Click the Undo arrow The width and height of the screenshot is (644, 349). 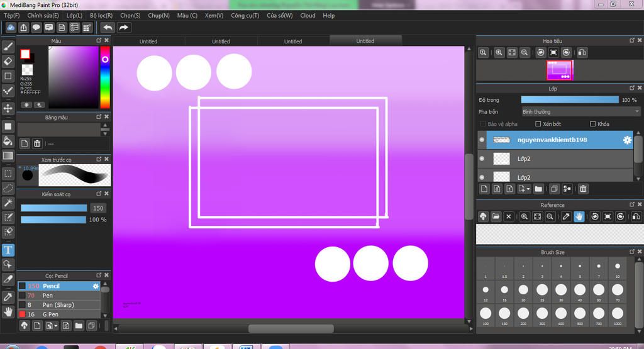tap(108, 28)
